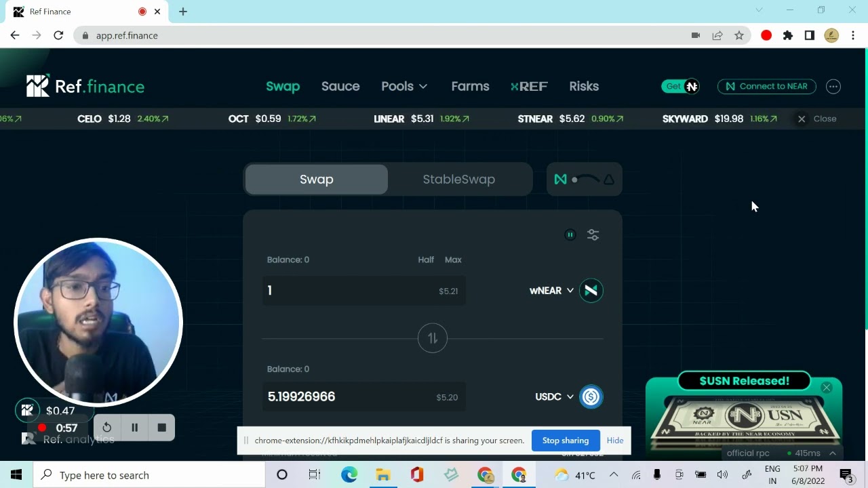This screenshot has width=868, height=488.
Task: Click the Windows taskbar search box
Action: tap(149, 475)
